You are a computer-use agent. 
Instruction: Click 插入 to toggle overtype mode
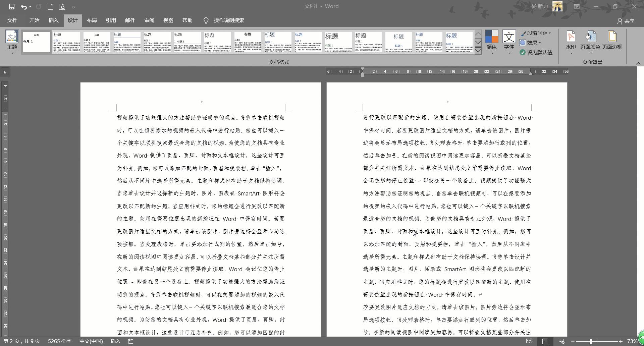(x=115, y=341)
